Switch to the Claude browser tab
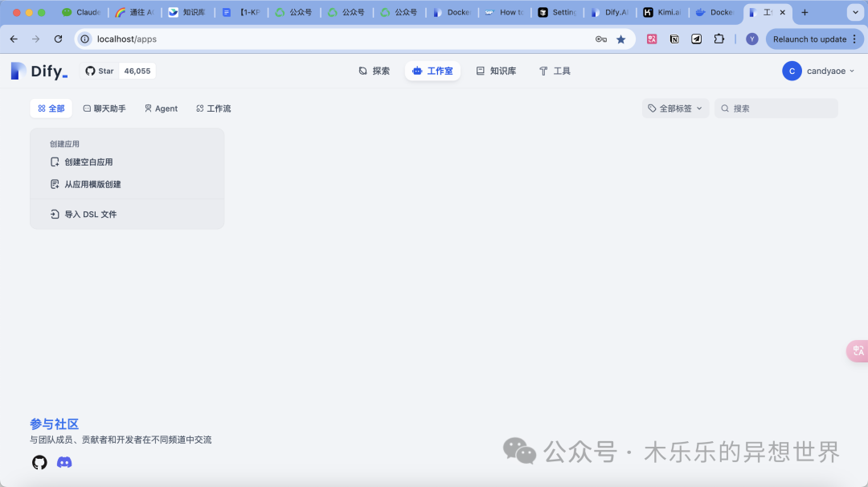The width and height of the screenshot is (868, 487). 82,12
